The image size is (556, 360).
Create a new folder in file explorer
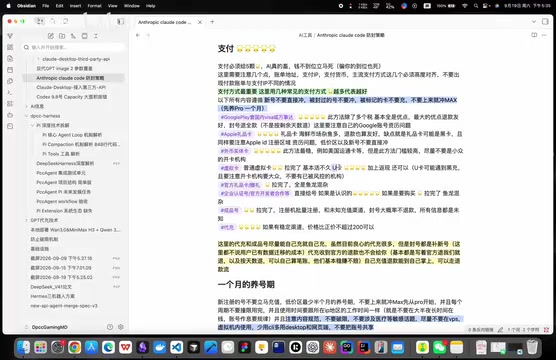(x=62, y=36)
